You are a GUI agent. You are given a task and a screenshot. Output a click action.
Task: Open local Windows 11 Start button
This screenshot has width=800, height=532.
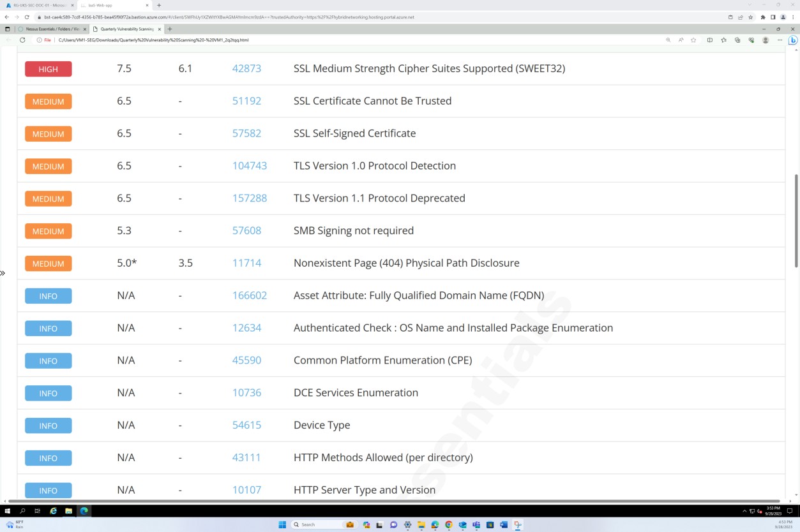[282, 524]
